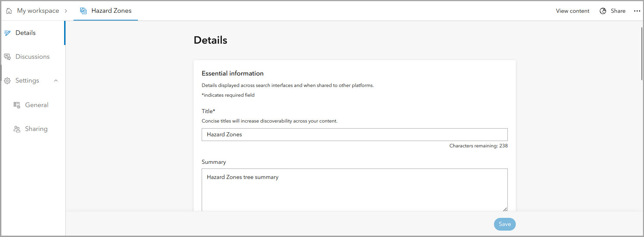This screenshot has height=237, width=644.
Task: Click the home icon beside My workspace
Action: click(9, 11)
